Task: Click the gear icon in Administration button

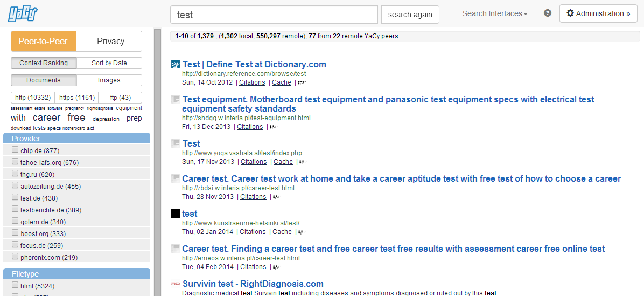Action: coord(570,13)
